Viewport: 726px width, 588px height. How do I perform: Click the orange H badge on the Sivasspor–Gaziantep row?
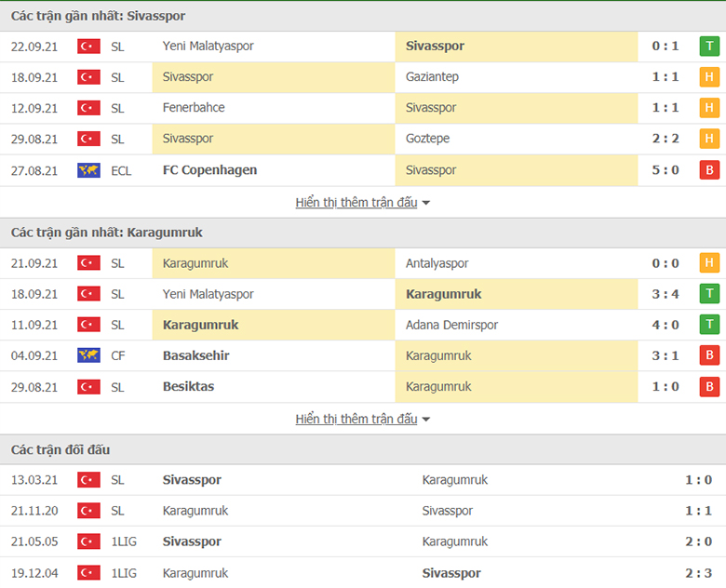pyautogui.click(x=709, y=77)
